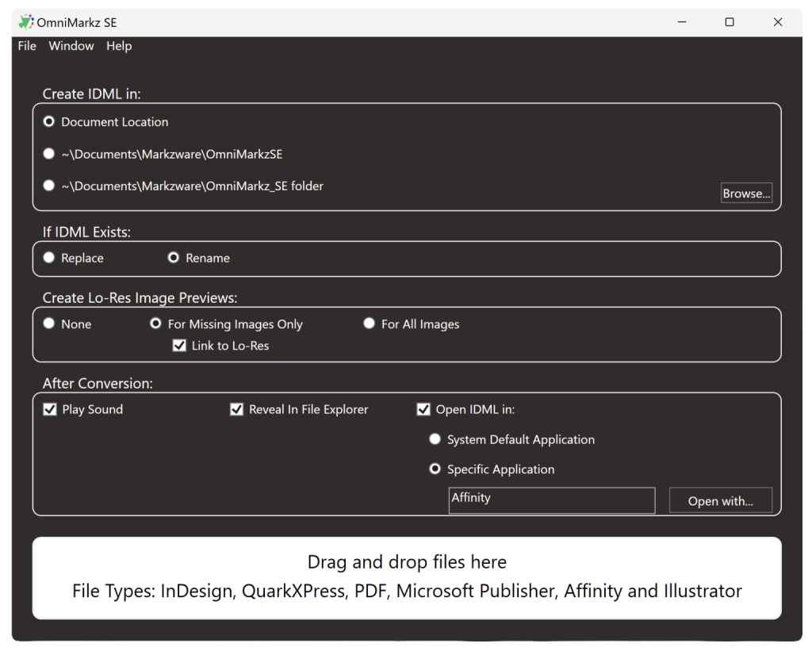Click the Affinity application text field
Screen dimensions: 812x651
[x=552, y=500]
